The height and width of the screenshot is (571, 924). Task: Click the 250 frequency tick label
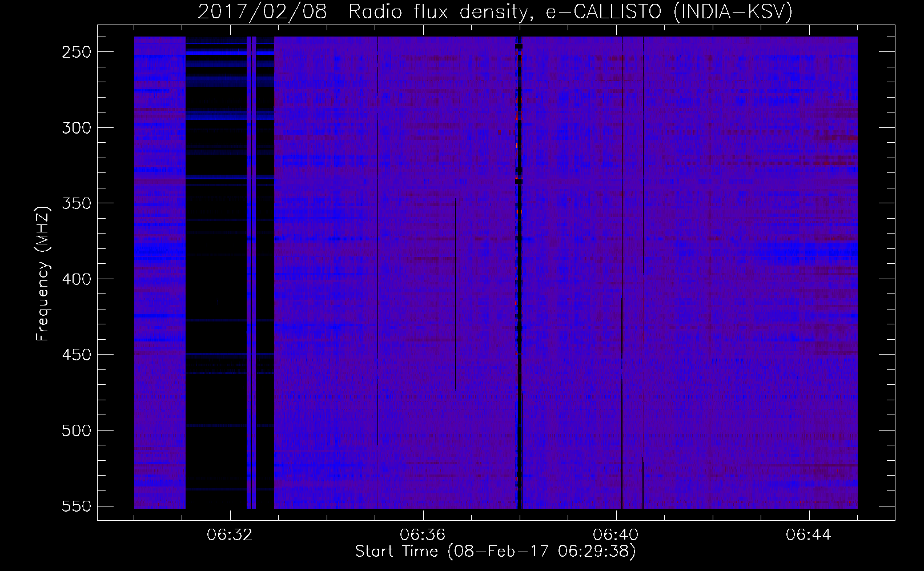click(x=76, y=52)
